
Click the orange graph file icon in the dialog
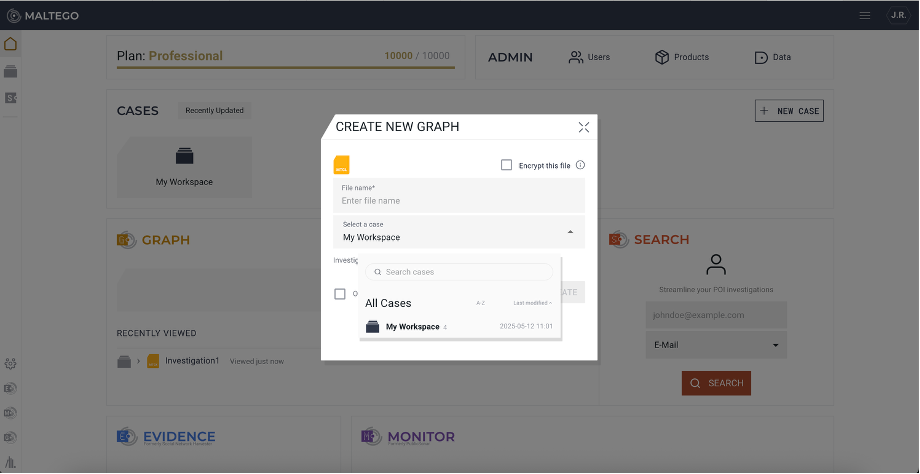point(341,165)
